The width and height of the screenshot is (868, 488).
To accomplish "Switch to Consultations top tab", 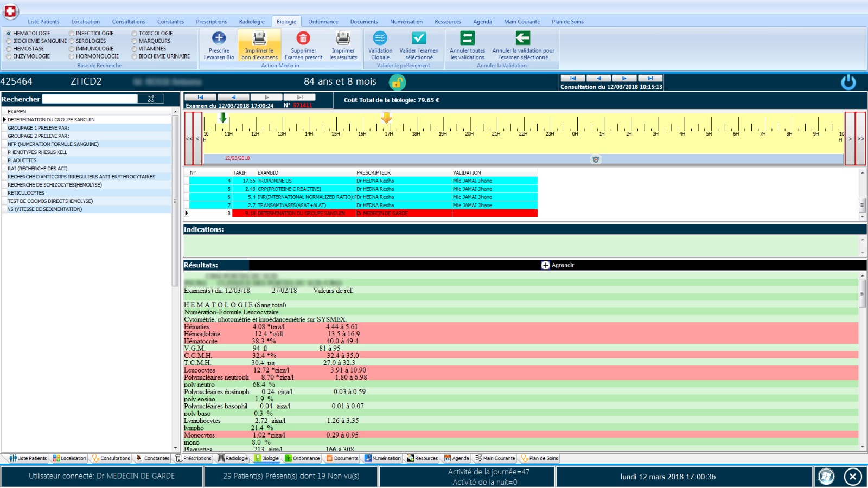I will pos(129,22).
